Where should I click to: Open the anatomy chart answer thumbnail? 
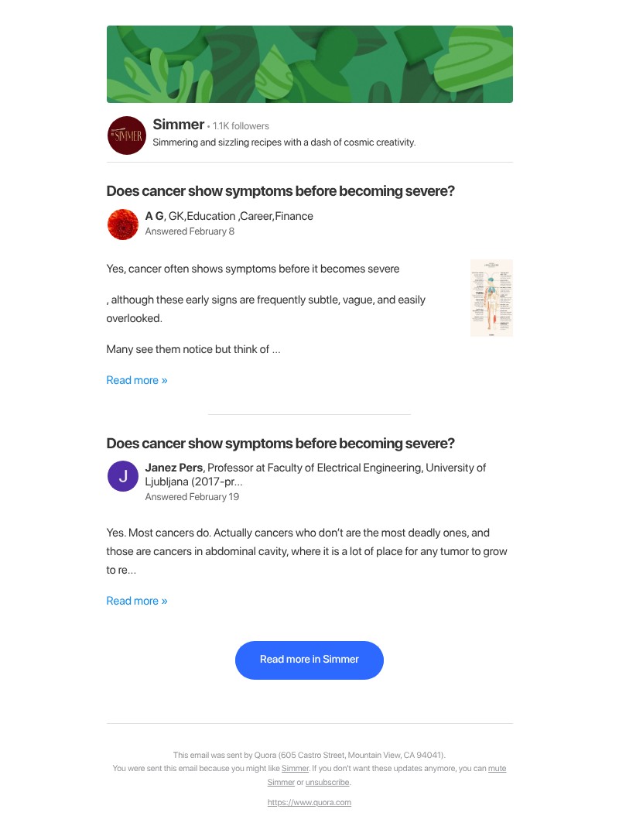[x=491, y=297]
